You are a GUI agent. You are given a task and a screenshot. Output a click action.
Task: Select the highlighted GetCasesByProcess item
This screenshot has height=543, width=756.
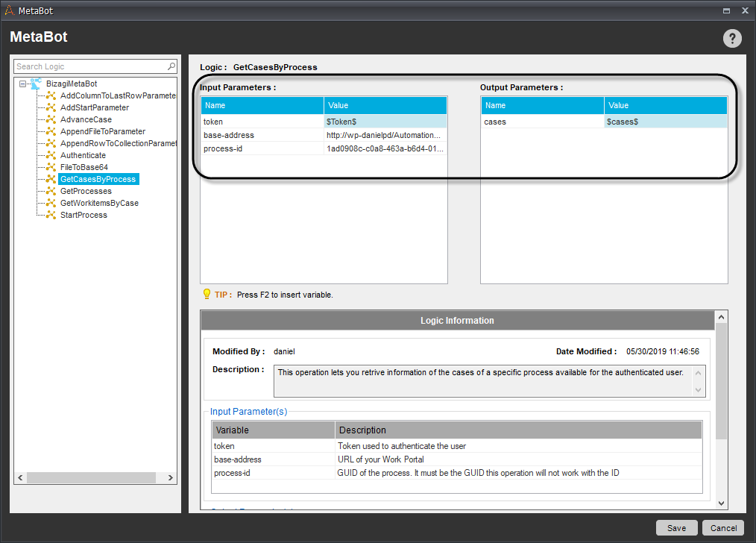pyautogui.click(x=98, y=179)
